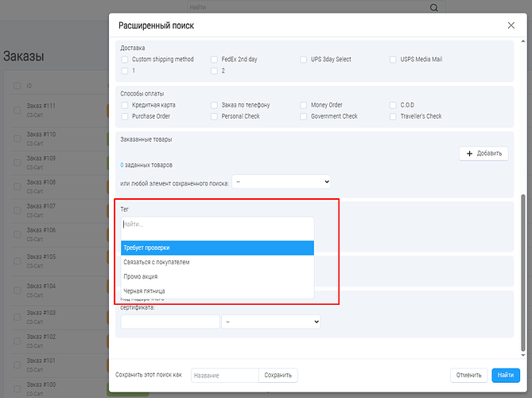Image resolution: width=532 pixels, height=398 pixels.
Task: Click the Найти search button
Action: [x=503, y=375]
